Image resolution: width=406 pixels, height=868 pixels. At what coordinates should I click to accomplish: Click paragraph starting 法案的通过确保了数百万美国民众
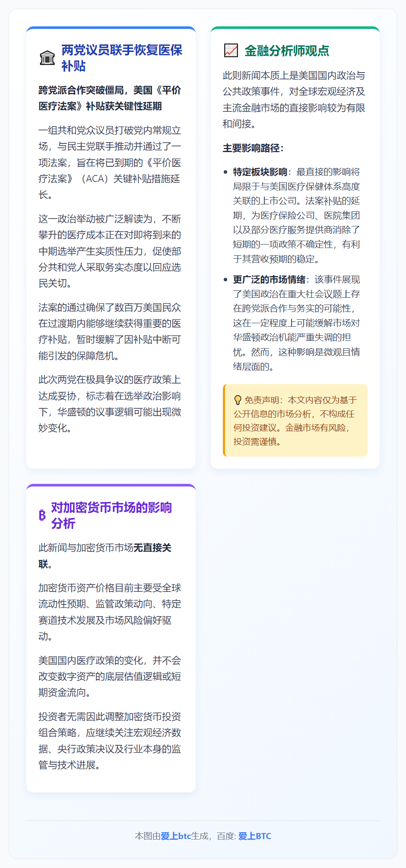(x=110, y=331)
